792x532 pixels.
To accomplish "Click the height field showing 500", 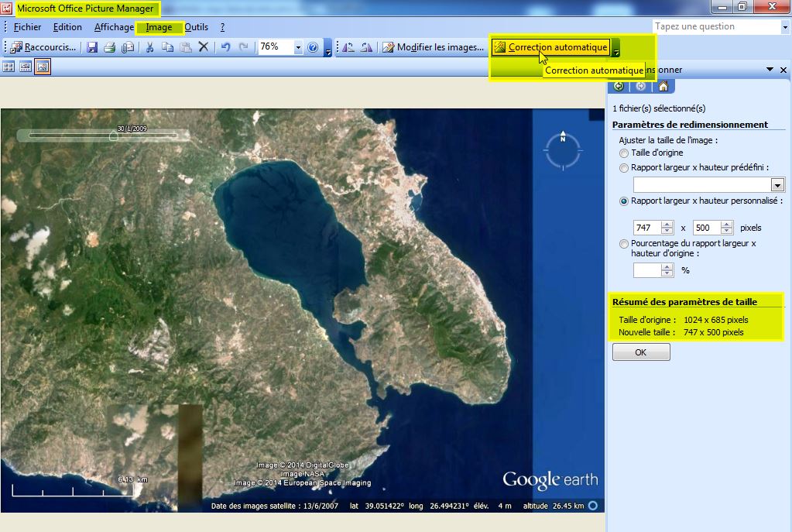I will pyautogui.click(x=707, y=228).
